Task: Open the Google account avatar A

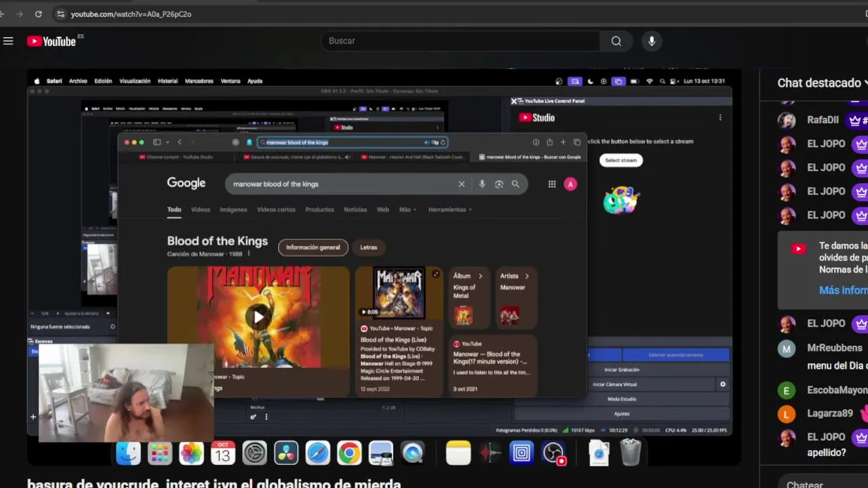Action: point(570,184)
